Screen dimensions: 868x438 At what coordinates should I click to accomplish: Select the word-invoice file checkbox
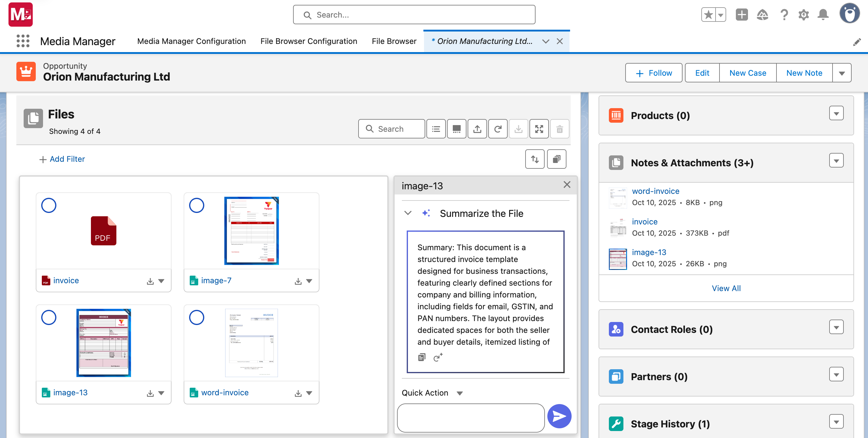[x=196, y=317]
